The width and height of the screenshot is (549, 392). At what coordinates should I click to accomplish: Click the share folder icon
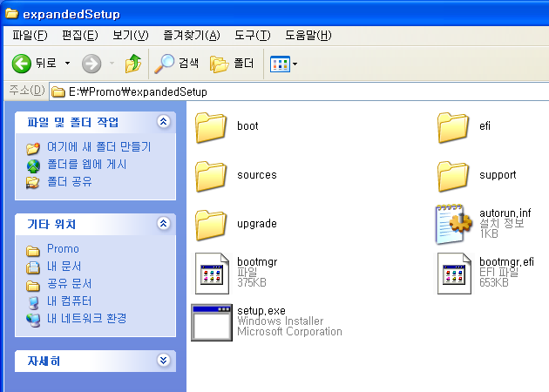[33, 183]
